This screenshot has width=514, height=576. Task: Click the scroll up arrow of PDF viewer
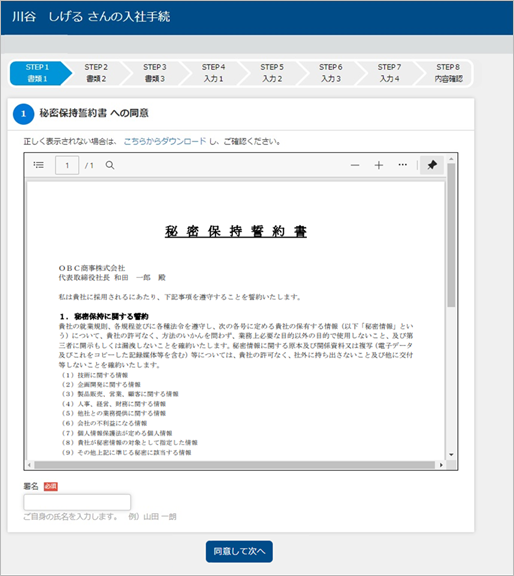click(451, 159)
